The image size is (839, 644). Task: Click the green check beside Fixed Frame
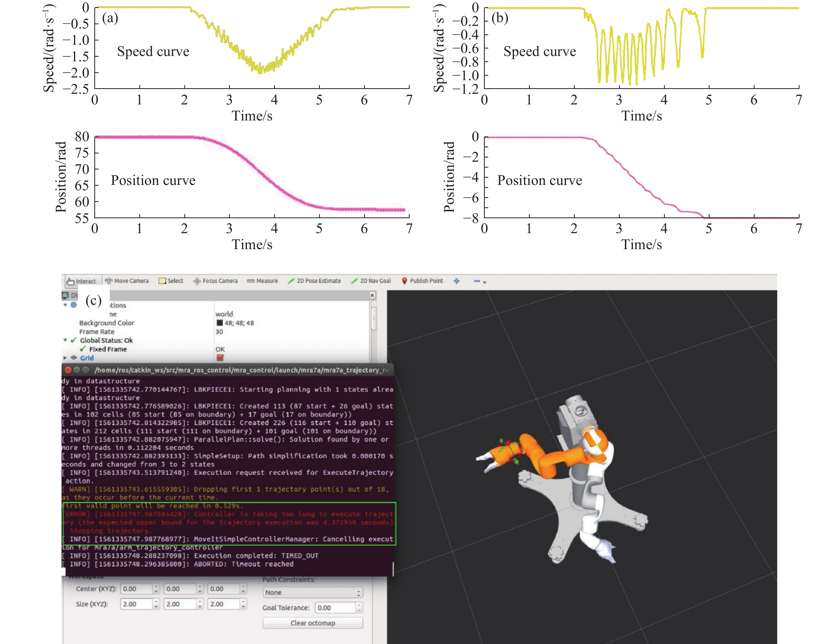coord(83,349)
